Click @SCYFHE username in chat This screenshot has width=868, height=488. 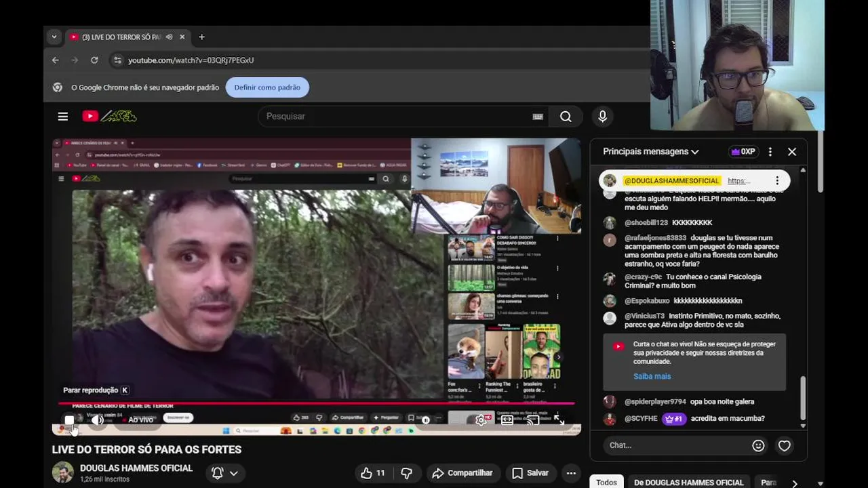(641, 419)
